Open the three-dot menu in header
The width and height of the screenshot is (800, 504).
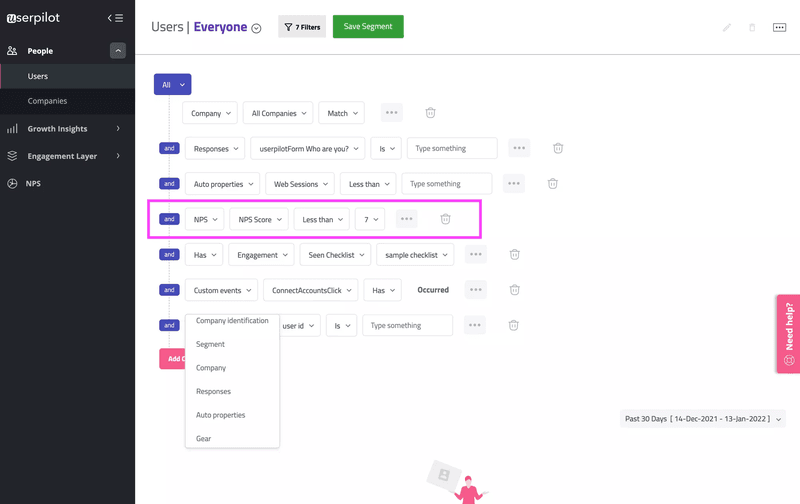(779, 28)
